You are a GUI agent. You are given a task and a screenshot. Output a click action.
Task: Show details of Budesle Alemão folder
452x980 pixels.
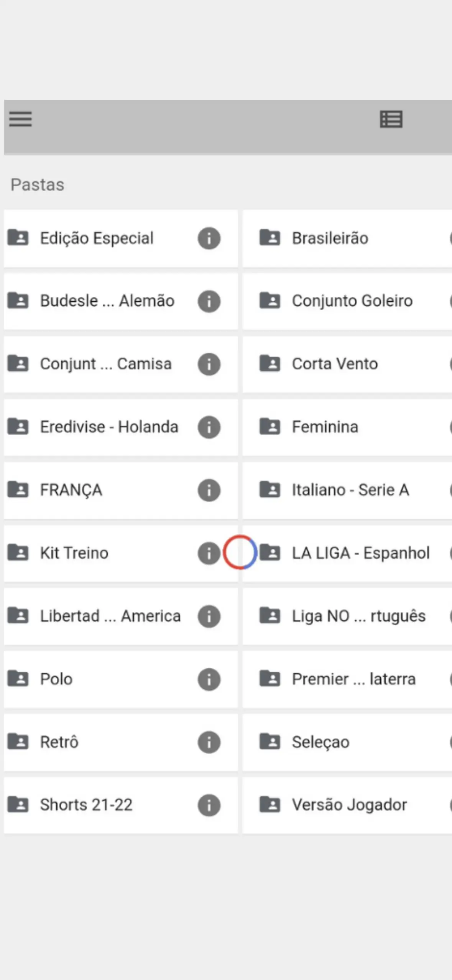point(209,301)
